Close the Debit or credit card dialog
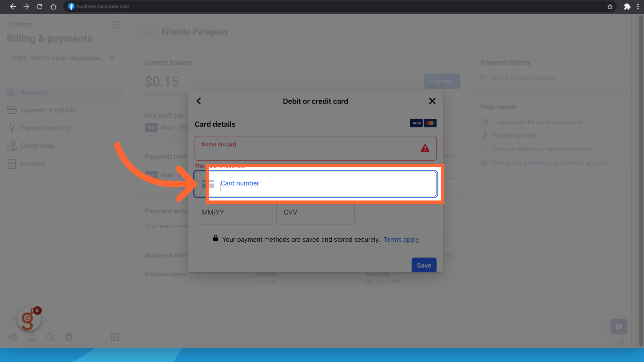 click(x=432, y=101)
